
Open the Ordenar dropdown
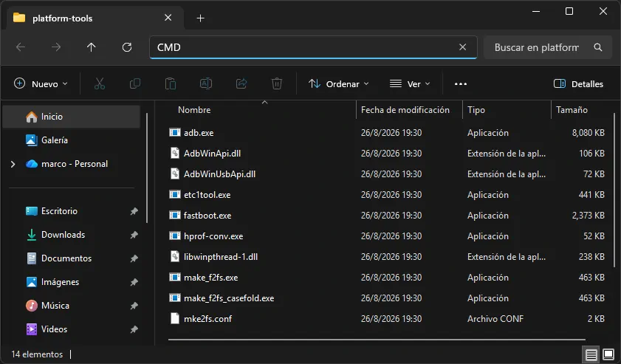pos(339,83)
